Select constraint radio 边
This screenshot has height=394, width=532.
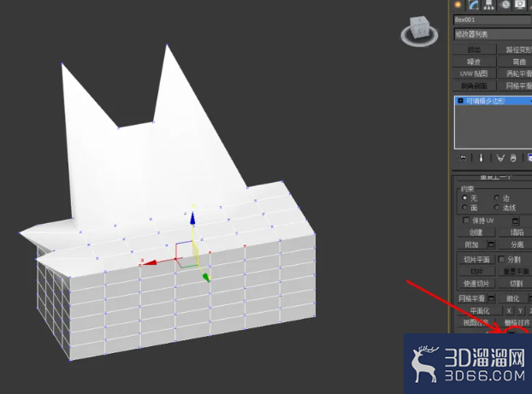pyautogui.click(x=497, y=197)
